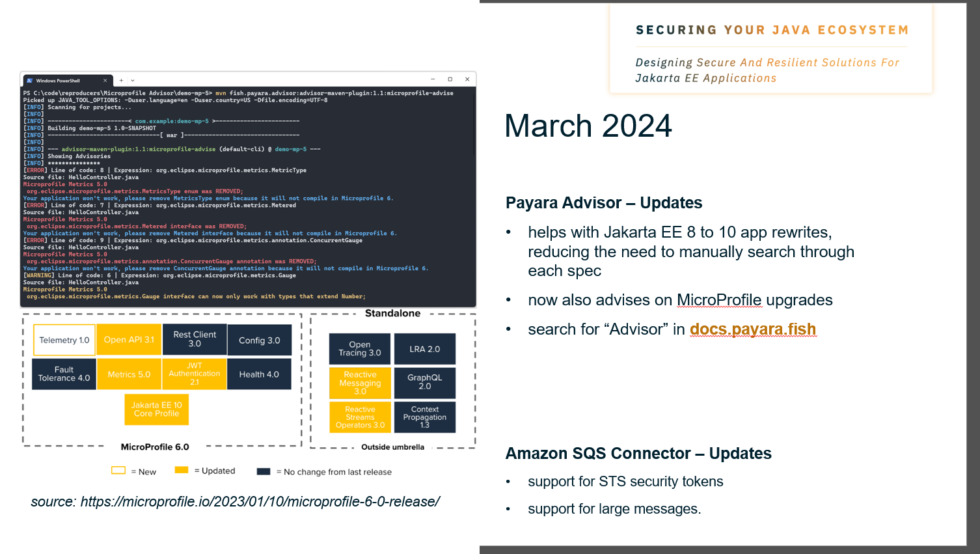Close the PowerShell window

point(467,79)
